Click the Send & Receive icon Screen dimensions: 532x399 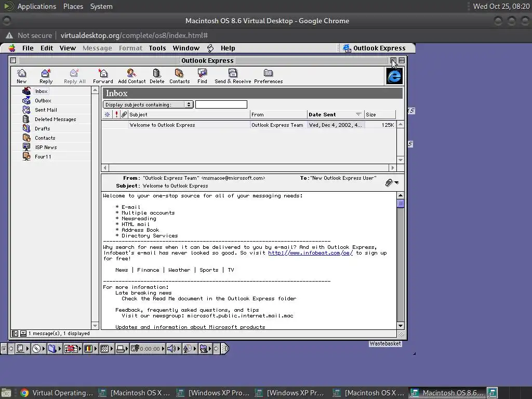(233, 76)
